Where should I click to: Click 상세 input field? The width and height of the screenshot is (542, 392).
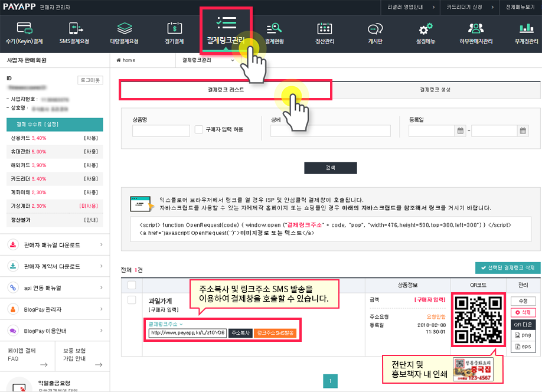pyautogui.click(x=331, y=130)
